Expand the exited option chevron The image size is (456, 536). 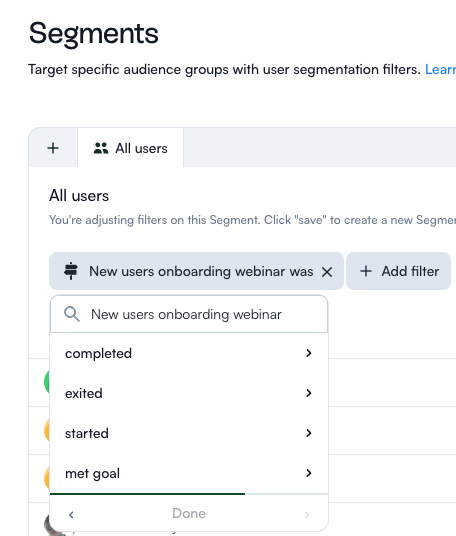(309, 393)
